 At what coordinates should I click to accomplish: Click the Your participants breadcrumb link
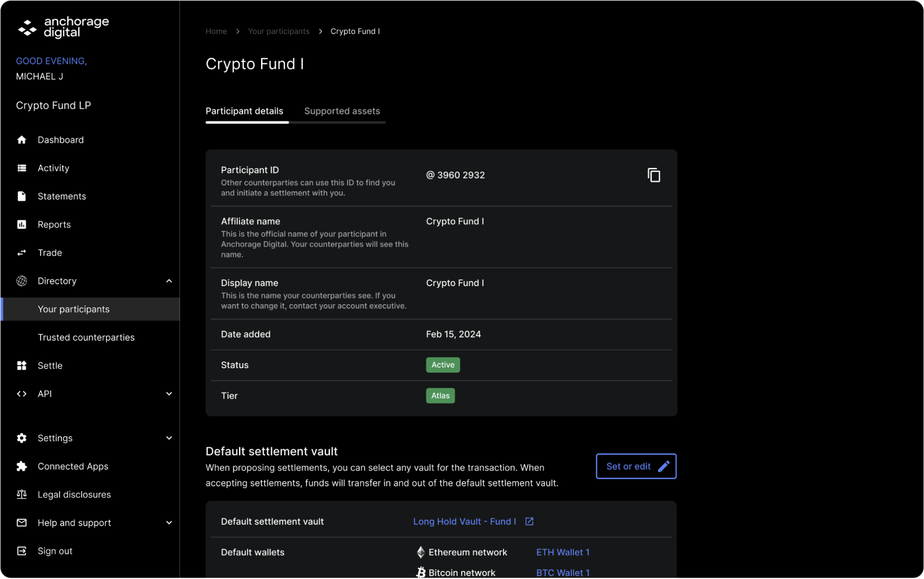pos(279,31)
